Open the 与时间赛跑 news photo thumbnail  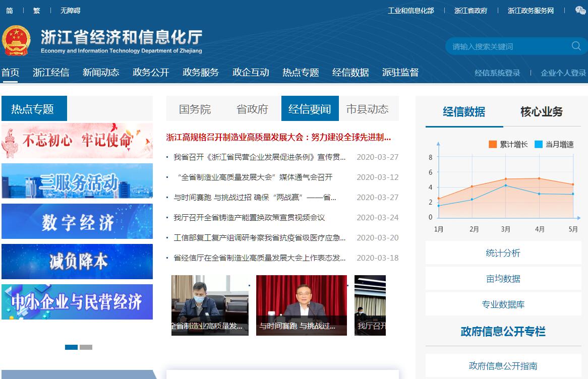(x=301, y=305)
